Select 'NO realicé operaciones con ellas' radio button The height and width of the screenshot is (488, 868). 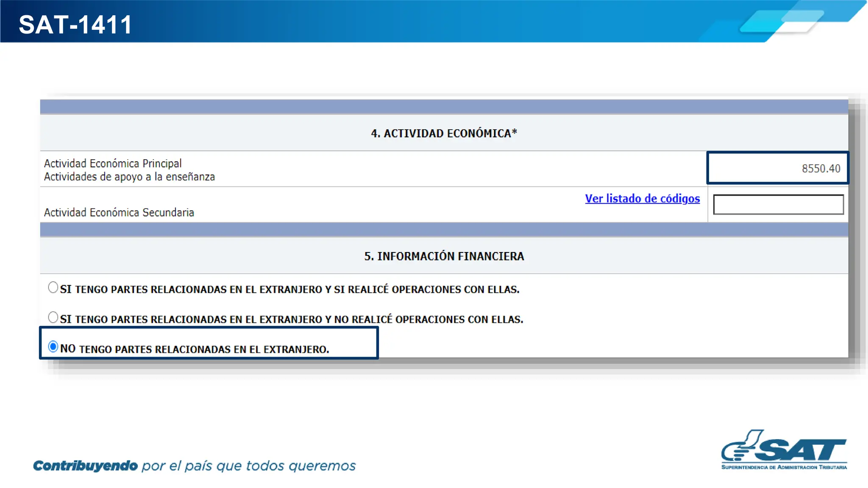53,317
